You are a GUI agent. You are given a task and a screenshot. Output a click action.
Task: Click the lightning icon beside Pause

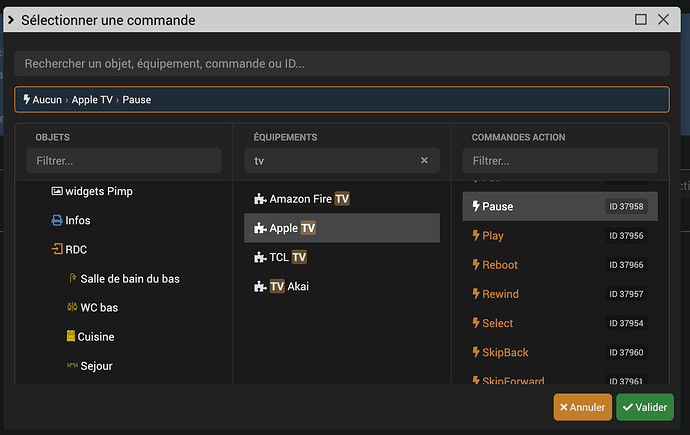[x=476, y=206]
